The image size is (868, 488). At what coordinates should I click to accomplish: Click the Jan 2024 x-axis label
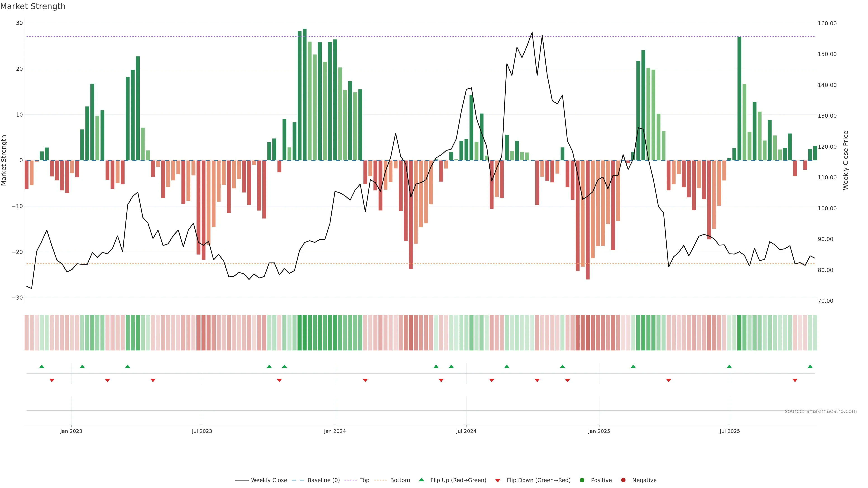tap(335, 431)
